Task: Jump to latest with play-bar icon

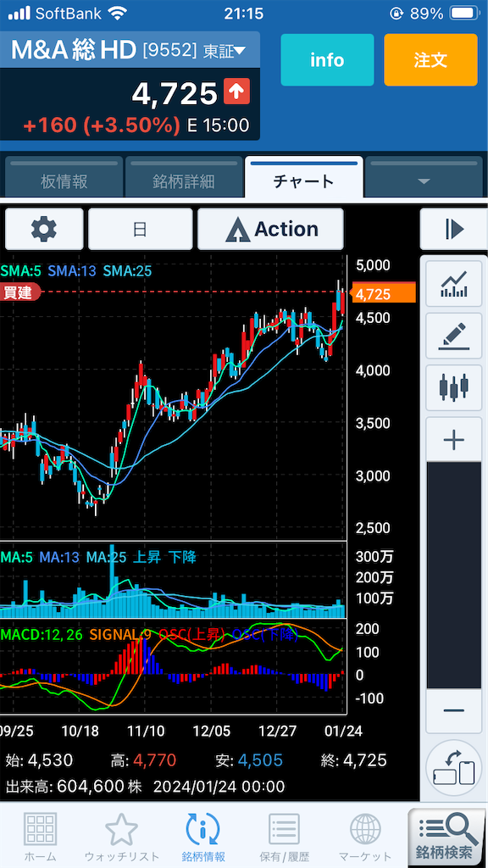Action: [x=454, y=229]
